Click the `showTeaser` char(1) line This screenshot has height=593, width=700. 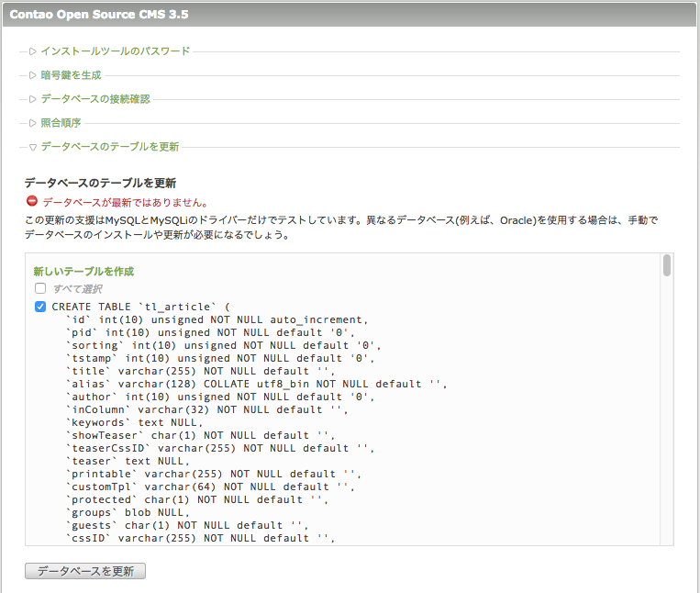200,435
